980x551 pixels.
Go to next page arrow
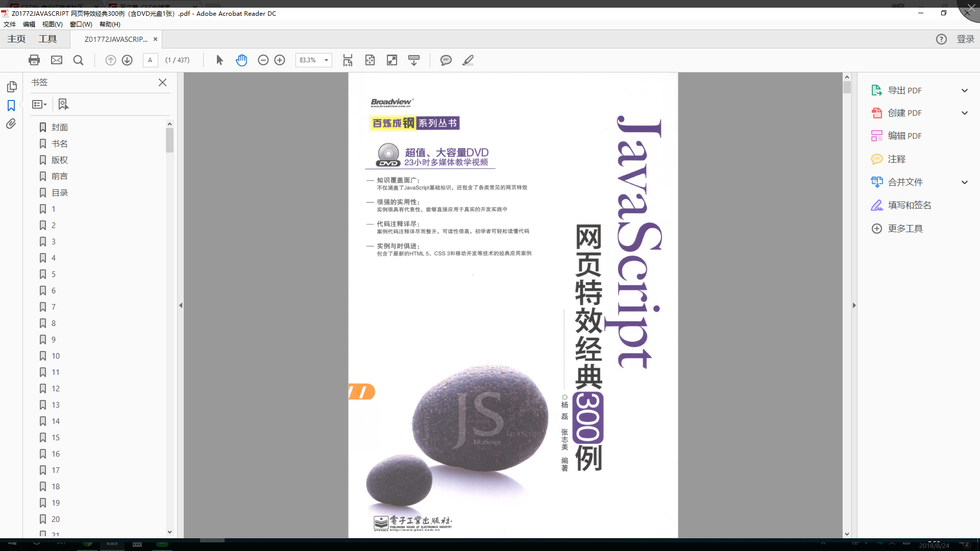coord(127,60)
